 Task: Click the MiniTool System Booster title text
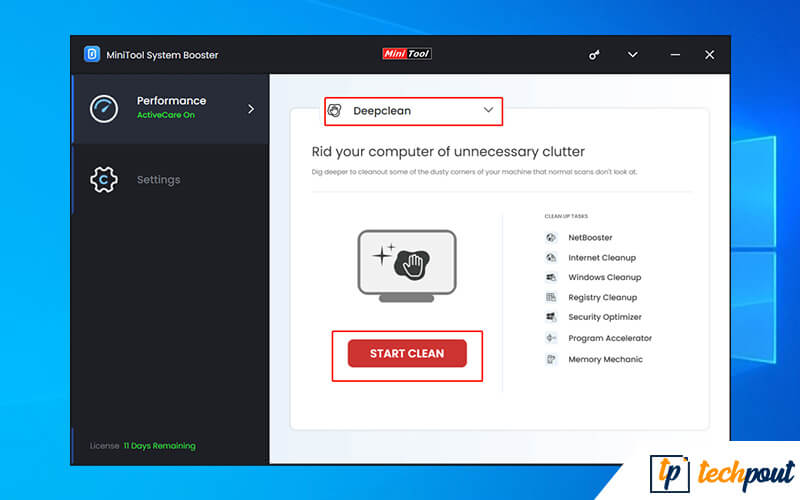(x=162, y=55)
